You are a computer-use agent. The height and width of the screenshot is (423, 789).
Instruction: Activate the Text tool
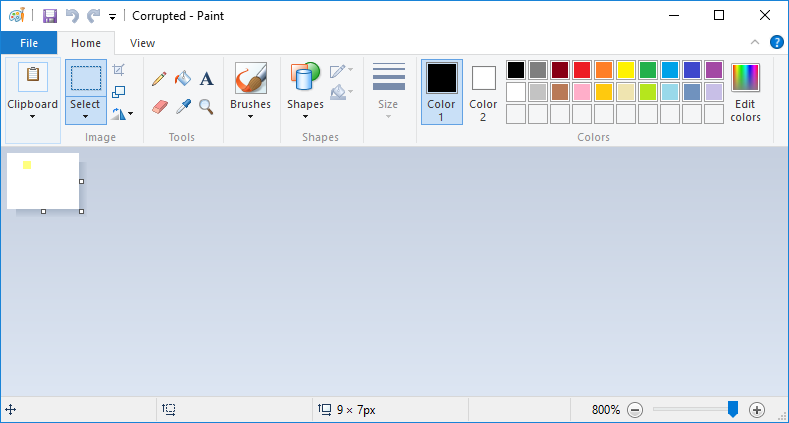(206, 79)
